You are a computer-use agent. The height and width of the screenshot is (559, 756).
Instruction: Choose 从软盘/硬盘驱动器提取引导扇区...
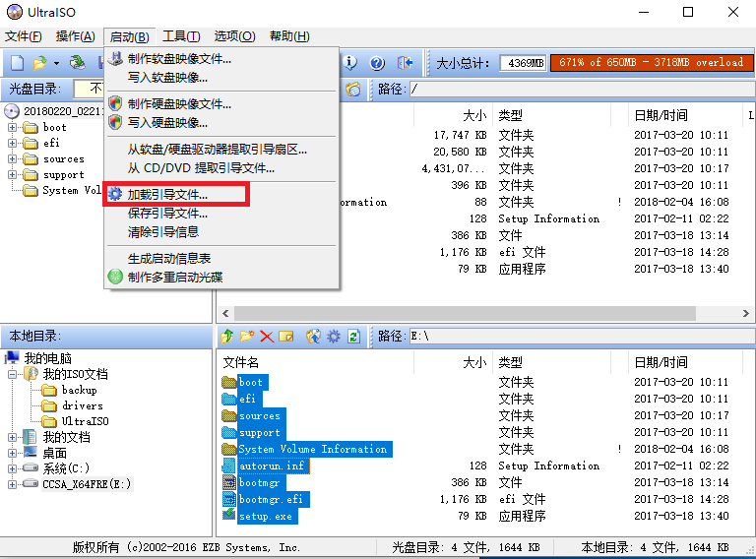tap(221, 149)
